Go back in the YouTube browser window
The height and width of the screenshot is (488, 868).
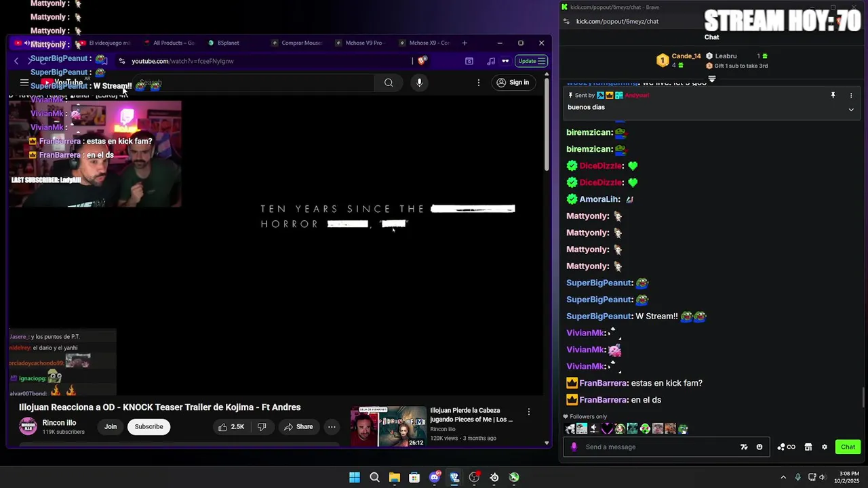(x=16, y=61)
